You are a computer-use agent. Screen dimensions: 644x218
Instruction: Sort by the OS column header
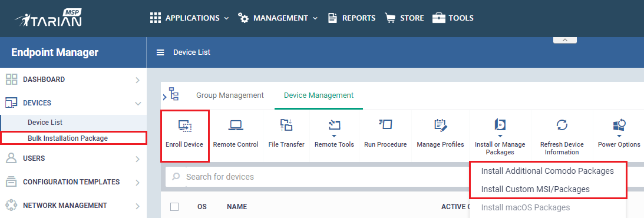click(x=202, y=206)
